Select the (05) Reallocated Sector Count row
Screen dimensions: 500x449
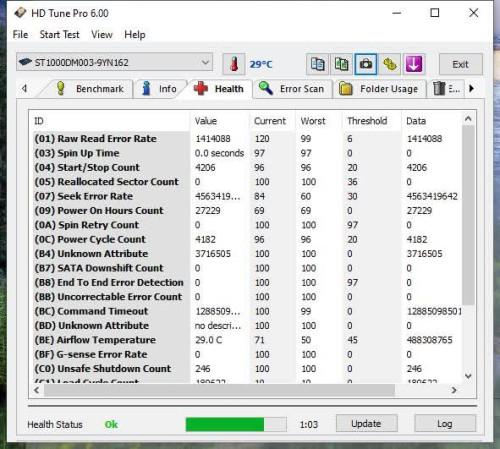tap(246, 181)
